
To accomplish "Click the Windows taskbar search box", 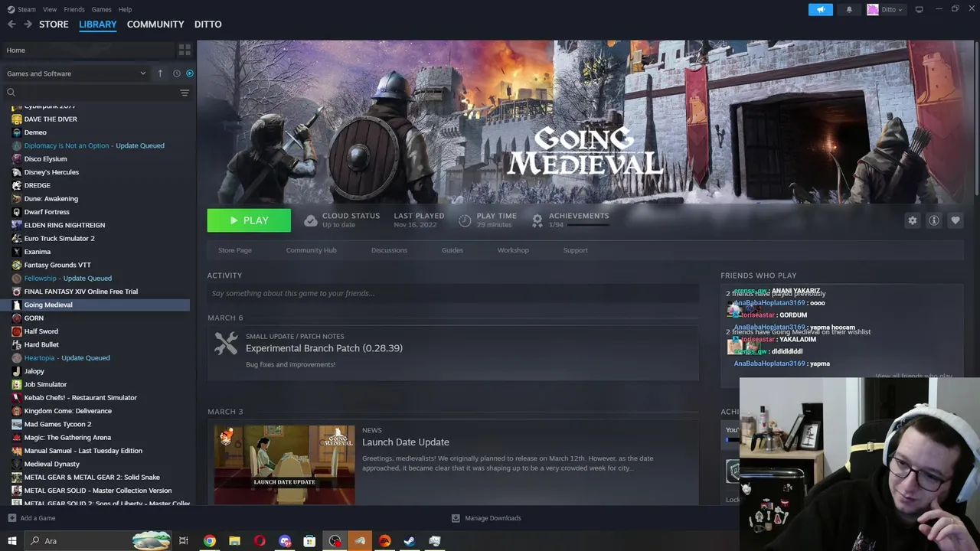I will (x=98, y=541).
